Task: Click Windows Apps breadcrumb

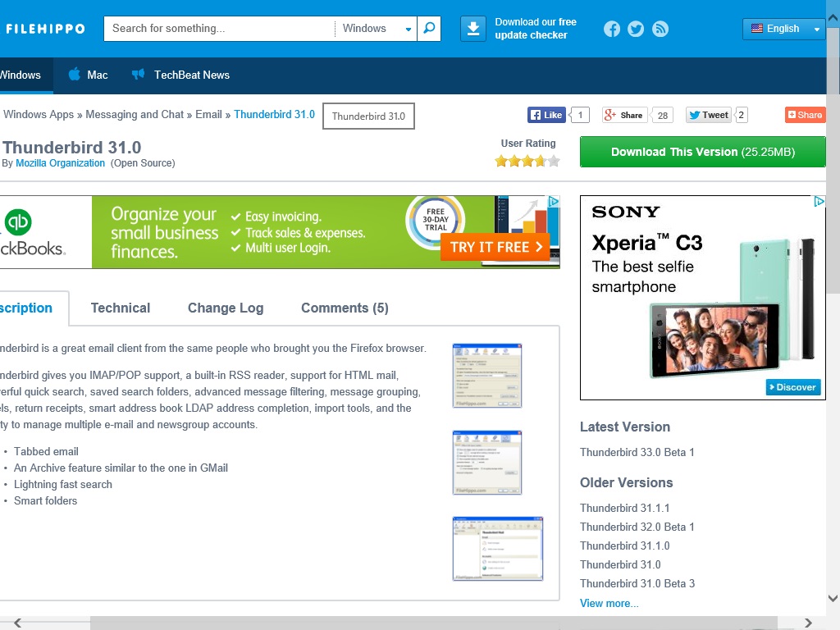Action: [39, 115]
